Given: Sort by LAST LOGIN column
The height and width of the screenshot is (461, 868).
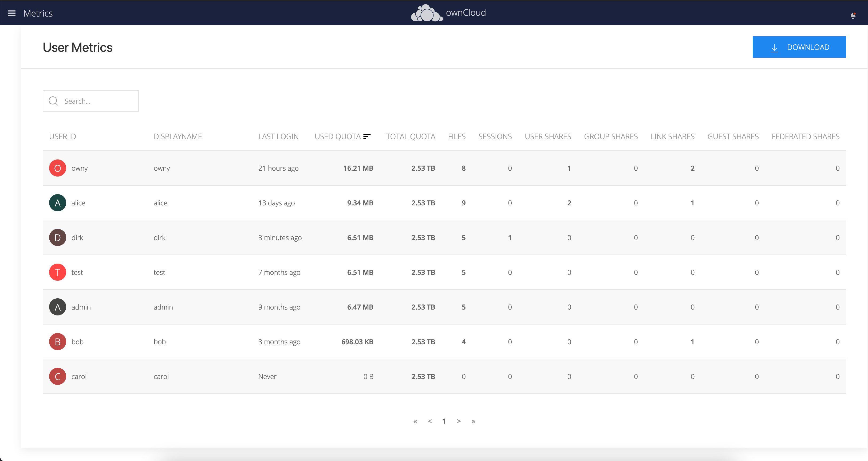Looking at the screenshot, I should pyautogui.click(x=278, y=136).
